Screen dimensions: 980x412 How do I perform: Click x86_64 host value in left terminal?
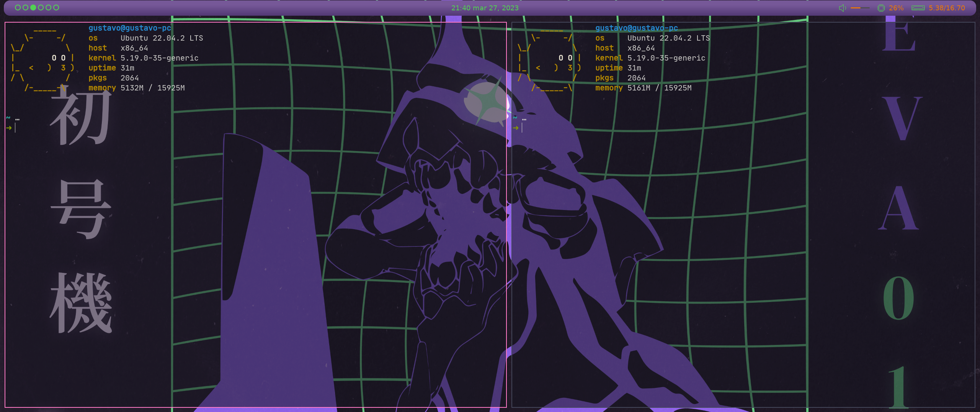(x=134, y=48)
